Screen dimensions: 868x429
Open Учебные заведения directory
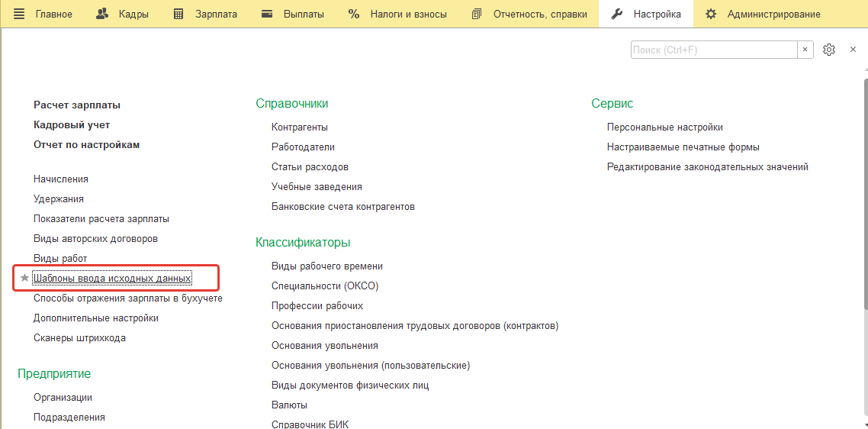coord(317,187)
